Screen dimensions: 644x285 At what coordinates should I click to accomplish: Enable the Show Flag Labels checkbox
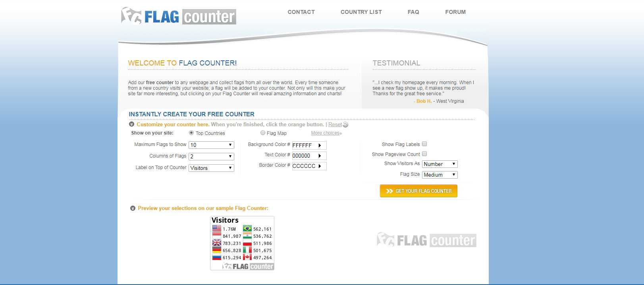[424, 144]
